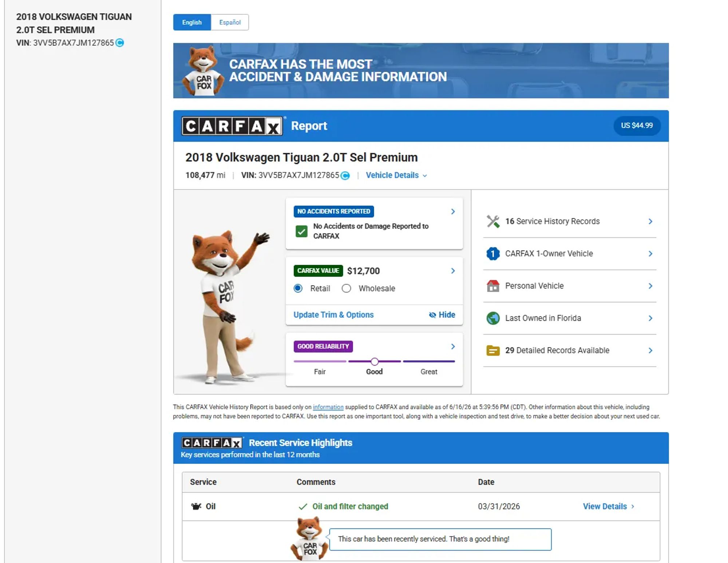Click the NO ACCIDENTS REPORTED badge

point(333,212)
